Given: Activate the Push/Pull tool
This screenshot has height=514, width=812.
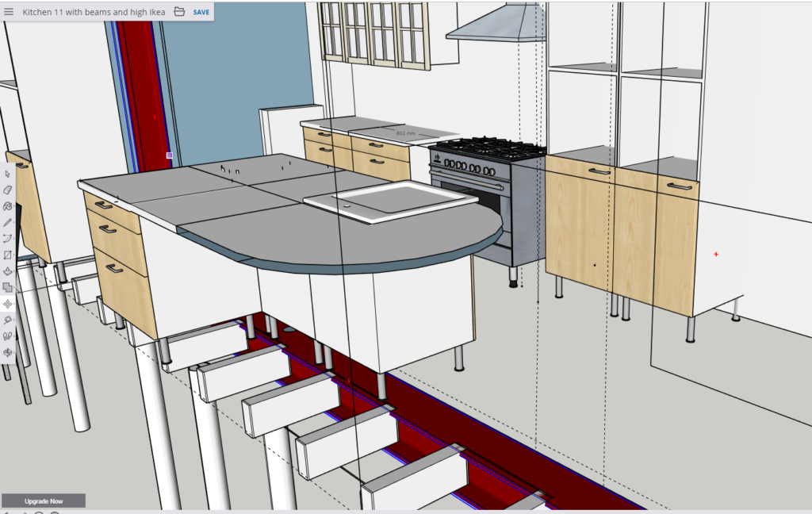Looking at the screenshot, I should pos(8,271).
